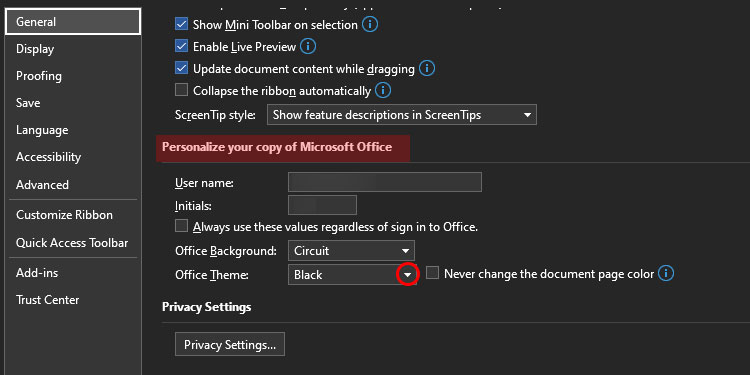Click the Office Background label
This screenshot has width=750, height=375.
click(x=226, y=251)
